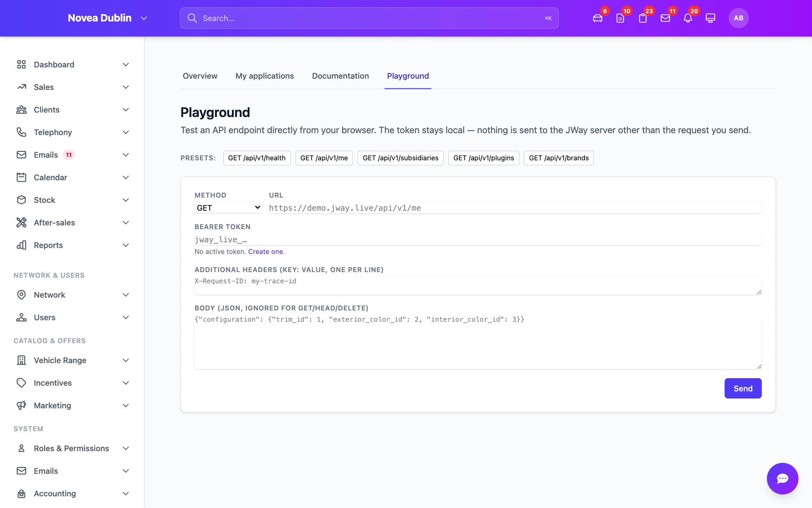Click the Accounting icon in sidebar
The image size is (812, 508).
(21, 493)
